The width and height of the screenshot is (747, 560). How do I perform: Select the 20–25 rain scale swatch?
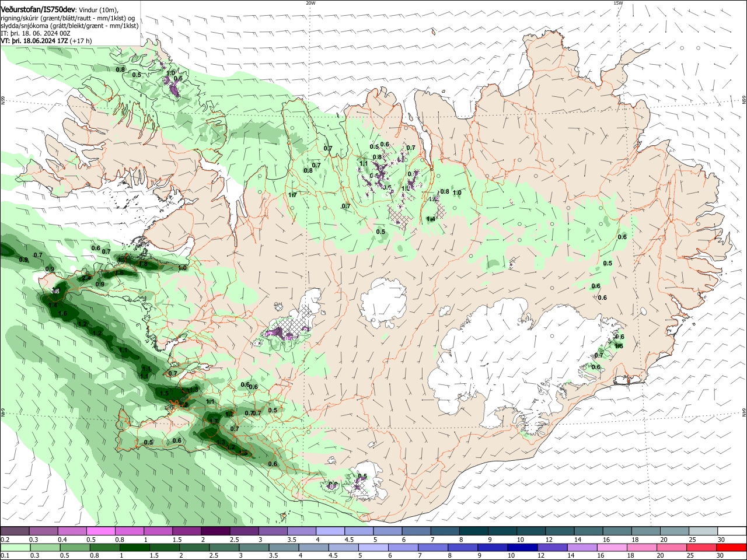pos(672,547)
